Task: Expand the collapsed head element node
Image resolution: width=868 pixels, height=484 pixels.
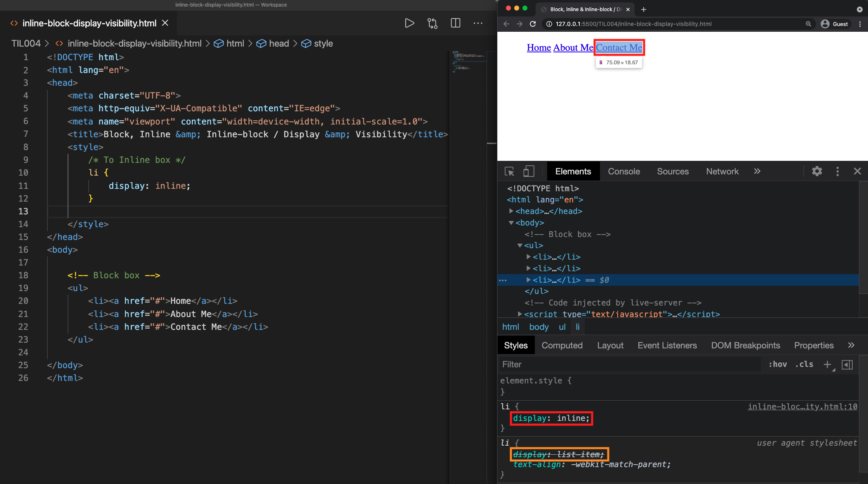Action: (x=511, y=211)
